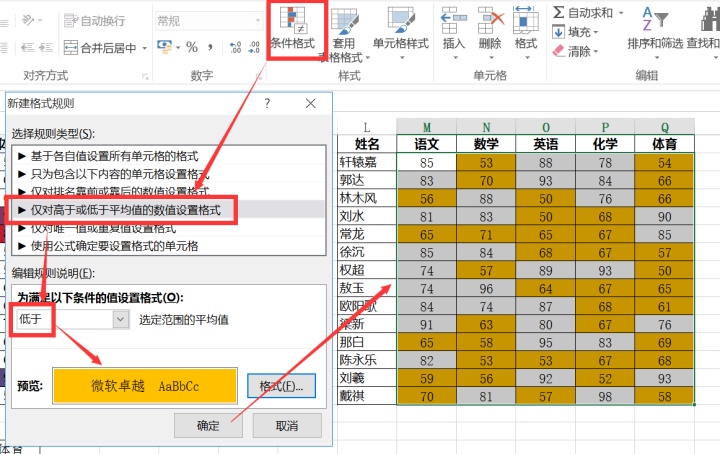720x454 pixels.
Task: Click the Fill (填充) button
Action: tap(572, 32)
